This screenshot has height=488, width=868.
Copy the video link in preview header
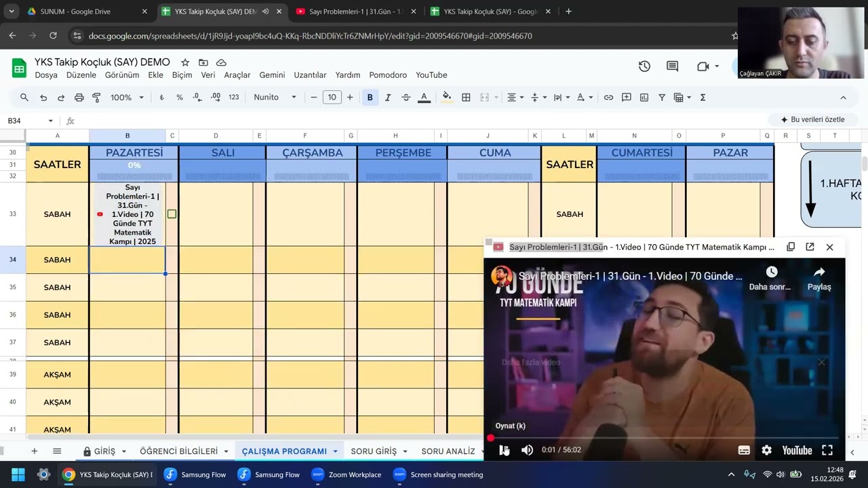pyautogui.click(x=791, y=247)
